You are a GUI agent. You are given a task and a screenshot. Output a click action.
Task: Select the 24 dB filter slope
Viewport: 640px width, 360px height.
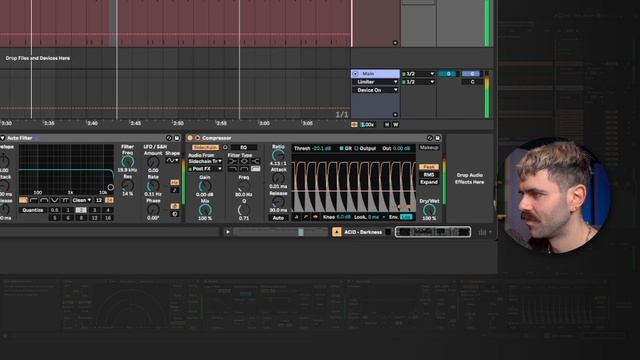[109, 200]
